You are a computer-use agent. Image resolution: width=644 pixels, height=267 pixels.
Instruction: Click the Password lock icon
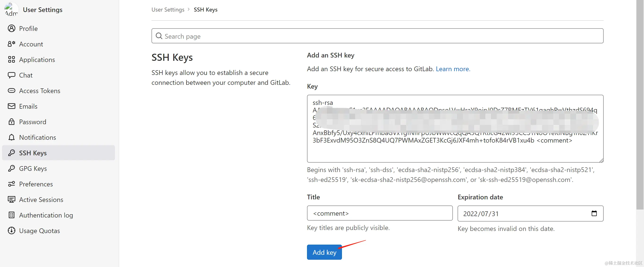tap(12, 122)
